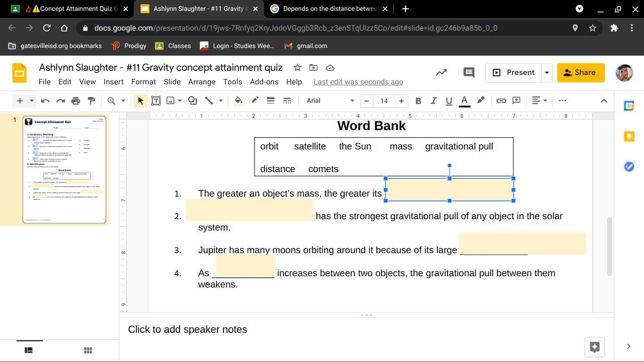Click the Share button
The height and width of the screenshot is (362, 644).
580,73
